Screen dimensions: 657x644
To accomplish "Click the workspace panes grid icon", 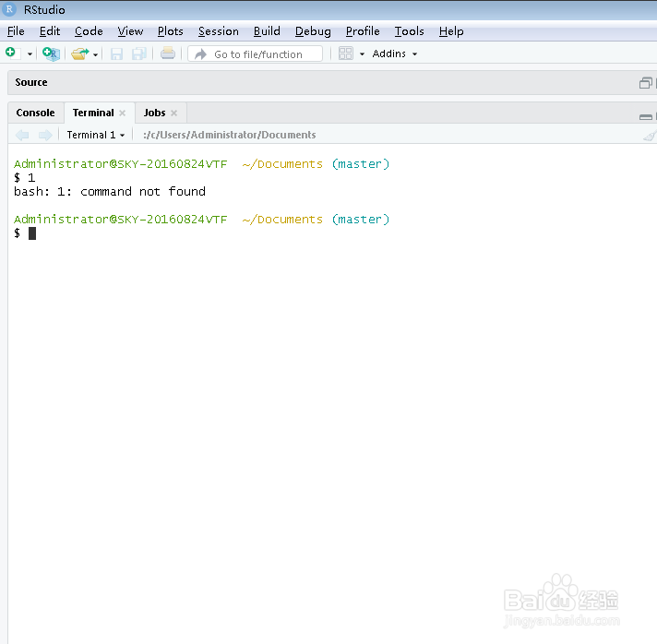I will (346, 54).
